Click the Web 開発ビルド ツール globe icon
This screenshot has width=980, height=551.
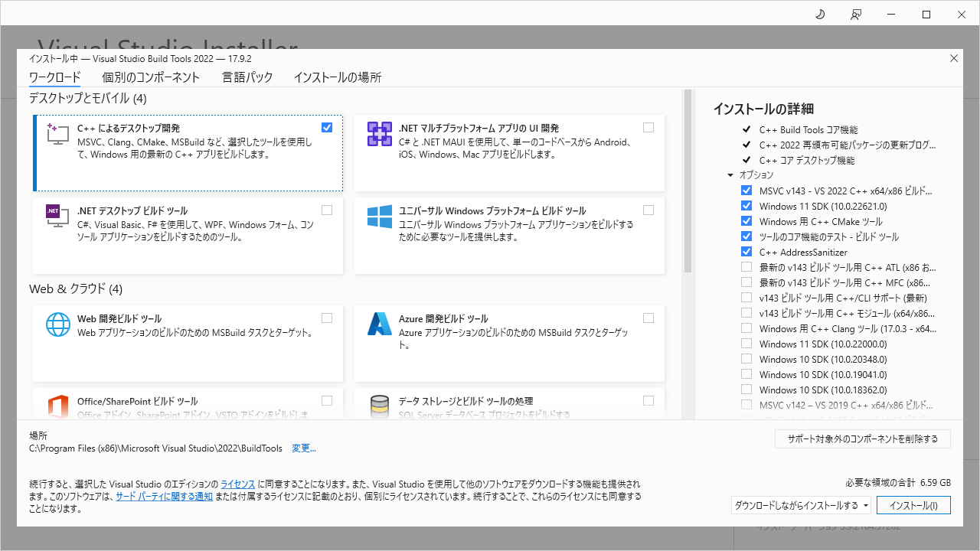pyautogui.click(x=58, y=324)
